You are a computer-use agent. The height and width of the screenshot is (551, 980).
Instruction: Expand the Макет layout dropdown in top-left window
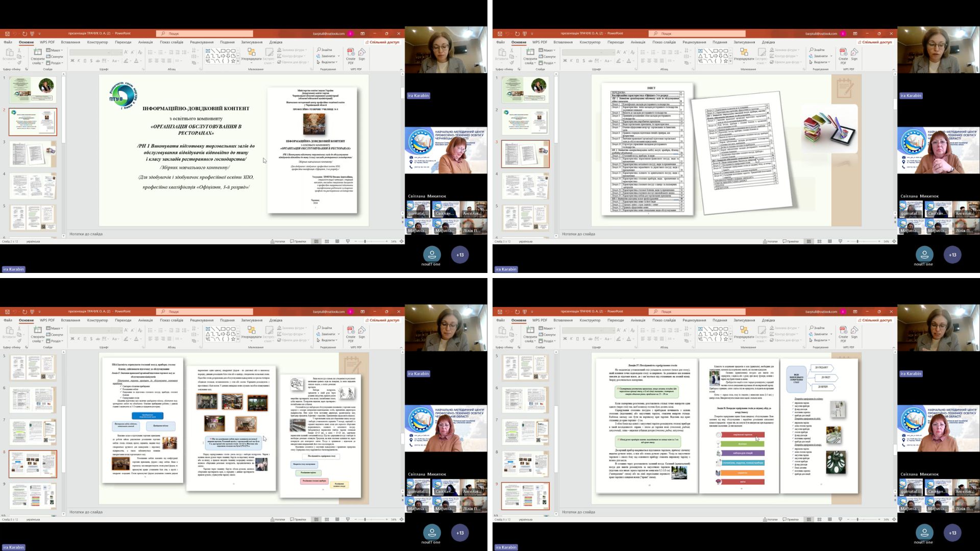55,50
